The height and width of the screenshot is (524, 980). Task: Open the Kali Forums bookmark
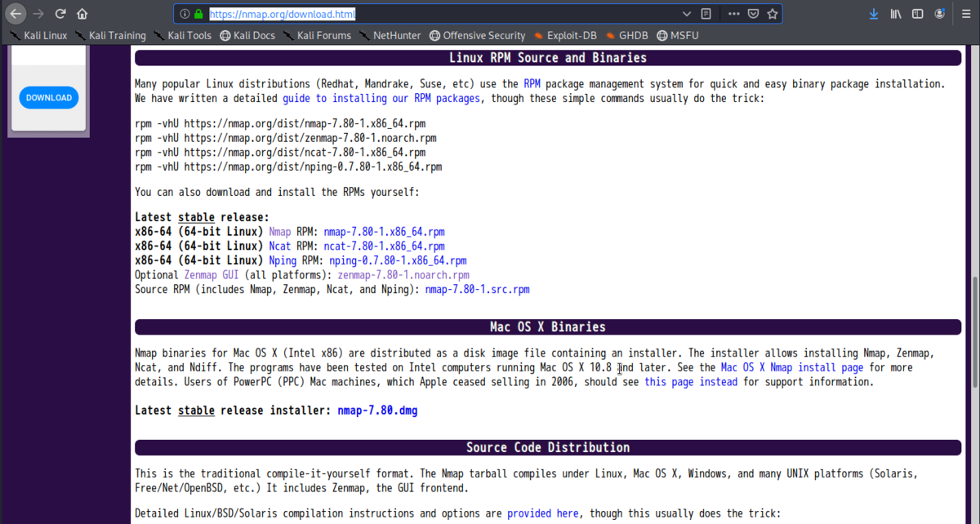pos(317,35)
